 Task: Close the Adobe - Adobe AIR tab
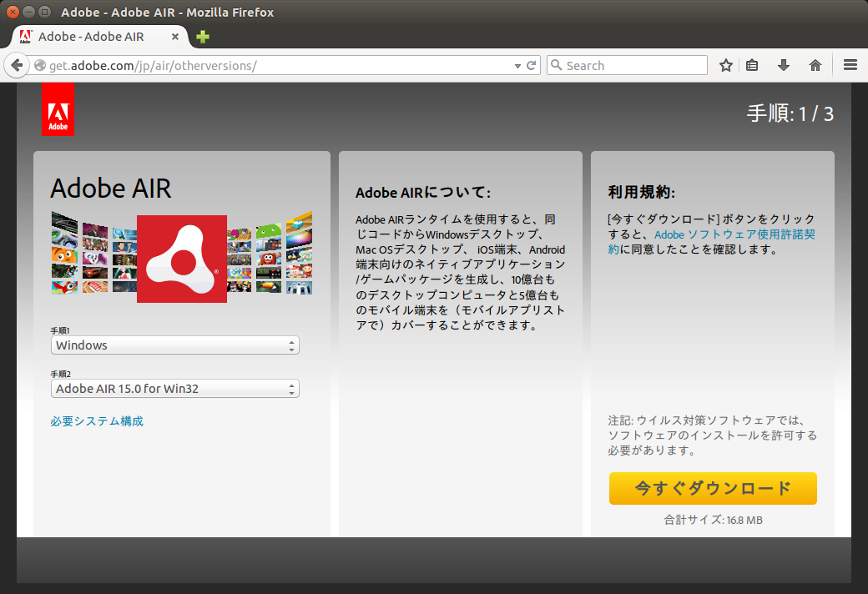(x=175, y=37)
